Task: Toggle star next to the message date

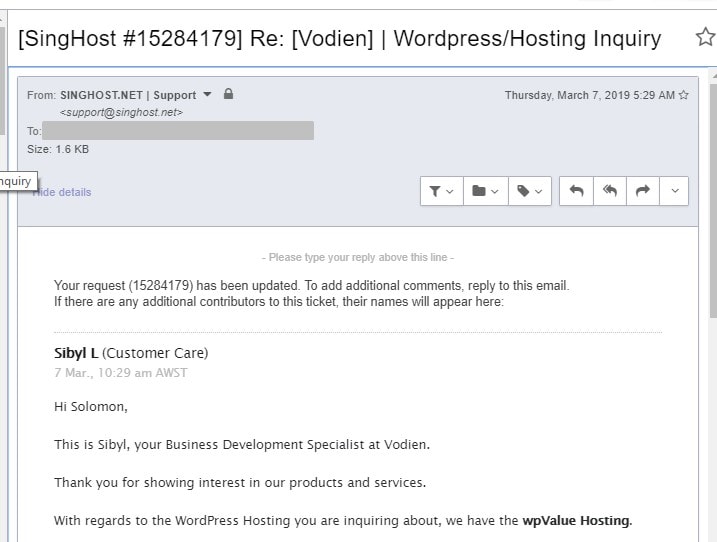Action: [x=684, y=95]
